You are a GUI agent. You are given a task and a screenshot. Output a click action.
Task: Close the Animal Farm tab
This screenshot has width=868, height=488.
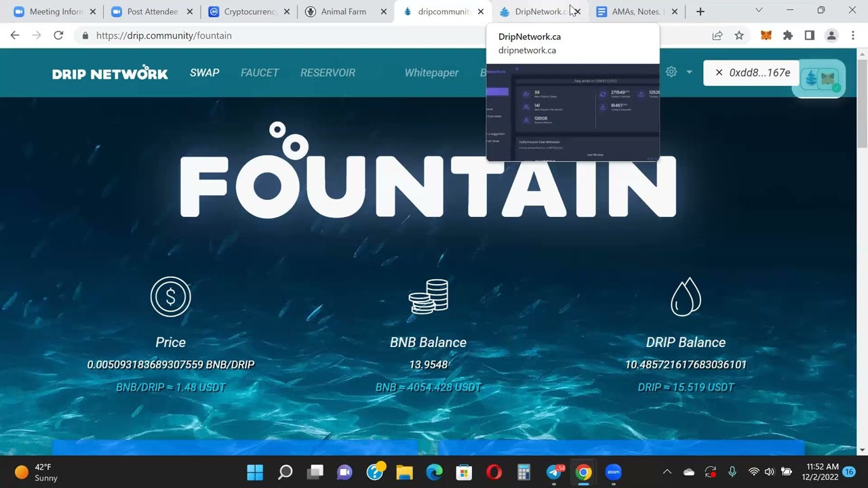pyautogui.click(x=383, y=12)
